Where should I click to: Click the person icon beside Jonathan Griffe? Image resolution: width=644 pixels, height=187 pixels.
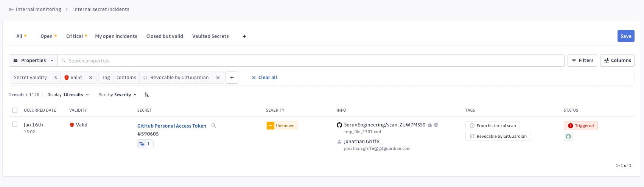click(x=339, y=142)
